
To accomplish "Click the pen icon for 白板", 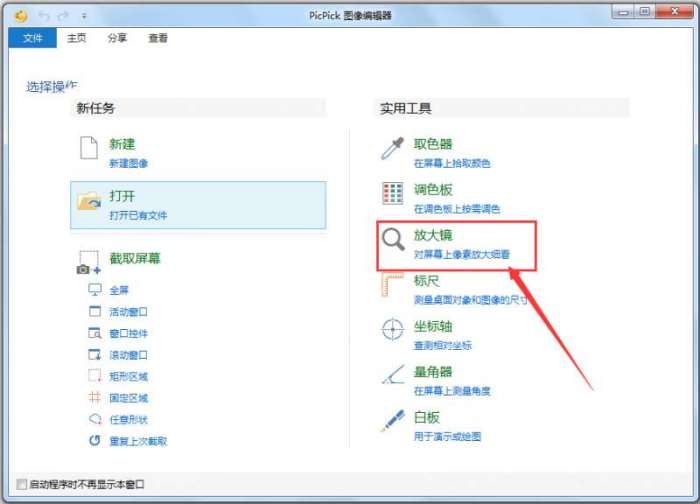I will [392, 421].
